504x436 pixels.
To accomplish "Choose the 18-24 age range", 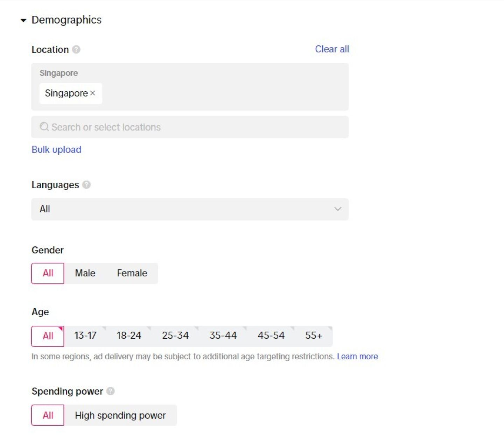I will tap(129, 336).
